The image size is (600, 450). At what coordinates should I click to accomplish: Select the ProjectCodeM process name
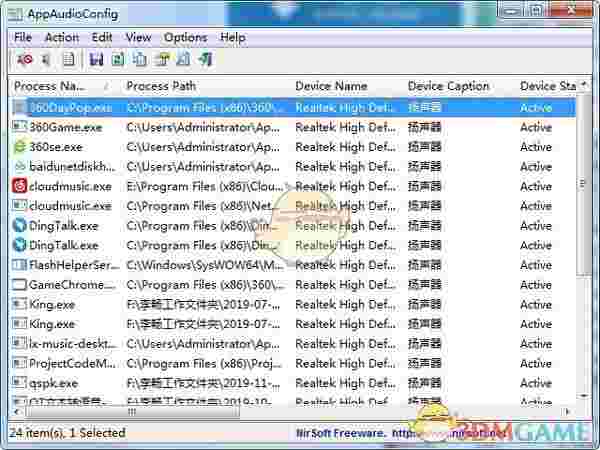(x=73, y=363)
